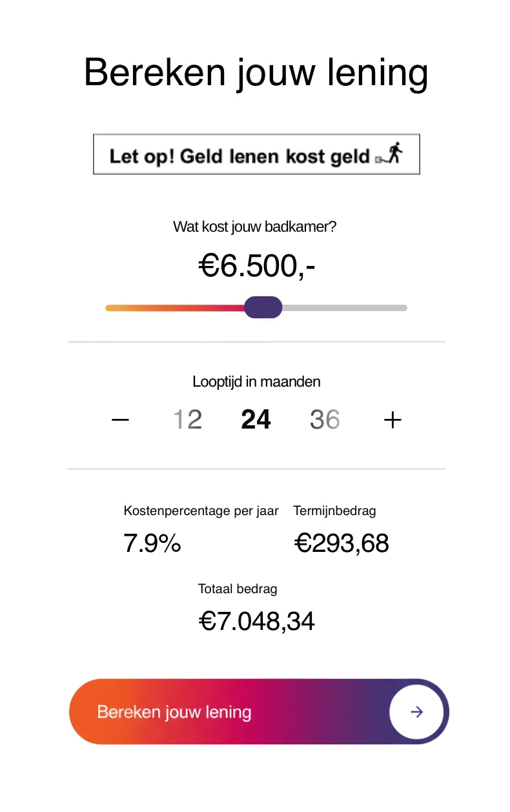Image resolution: width=510 pixels, height=812 pixels.
Task: Click the minus icon to decrease loan term
Action: click(120, 420)
